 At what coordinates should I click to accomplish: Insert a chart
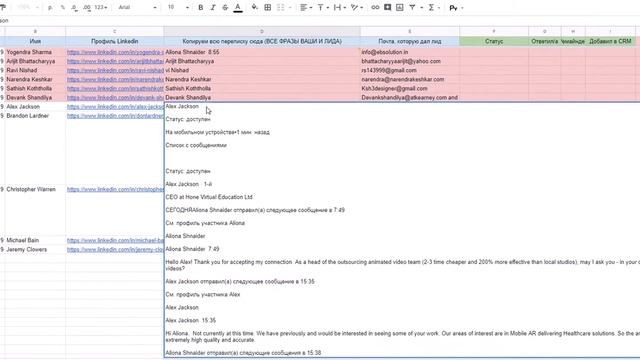400,7
